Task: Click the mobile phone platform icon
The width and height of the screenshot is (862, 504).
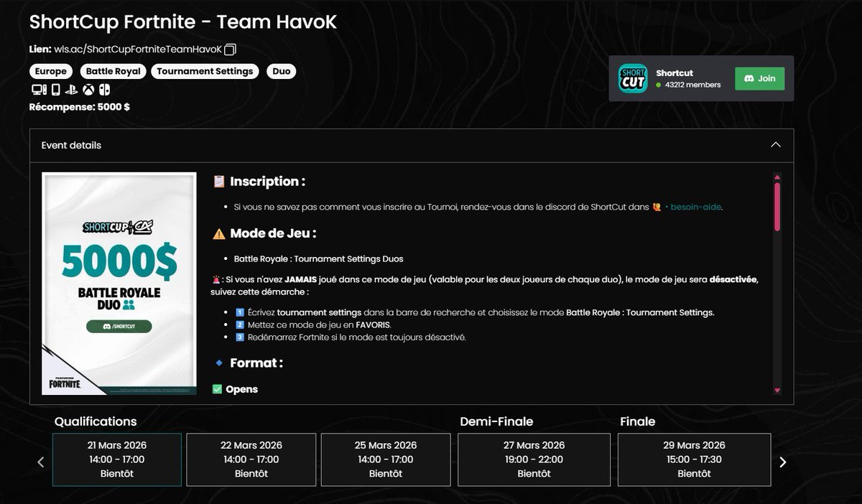Action: tap(55, 90)
